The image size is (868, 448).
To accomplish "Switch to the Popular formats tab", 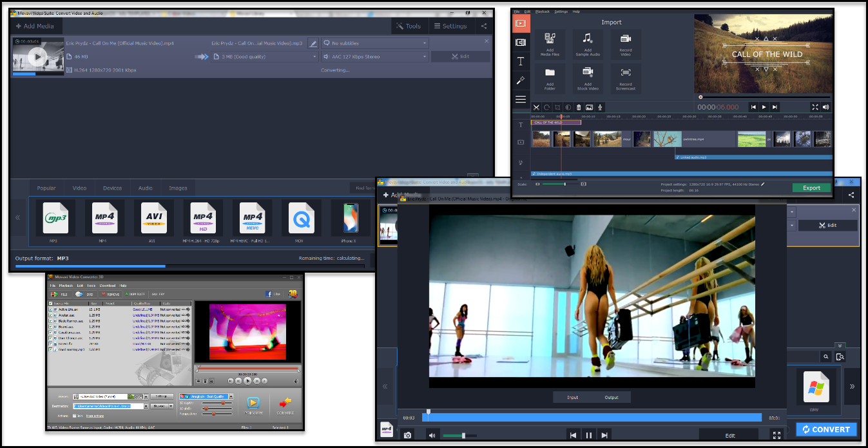I will [x=46, y=188].
